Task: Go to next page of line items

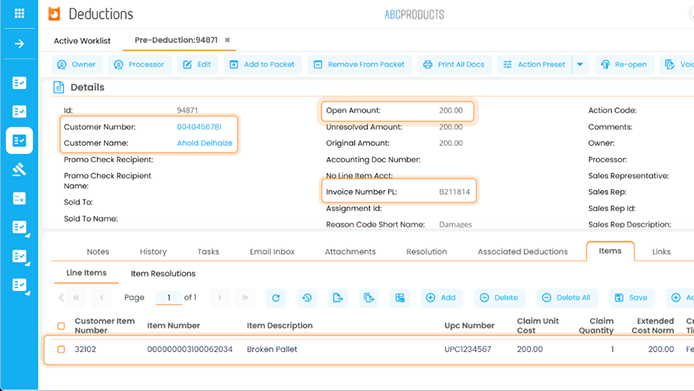Action: click(x=220, y=298)
